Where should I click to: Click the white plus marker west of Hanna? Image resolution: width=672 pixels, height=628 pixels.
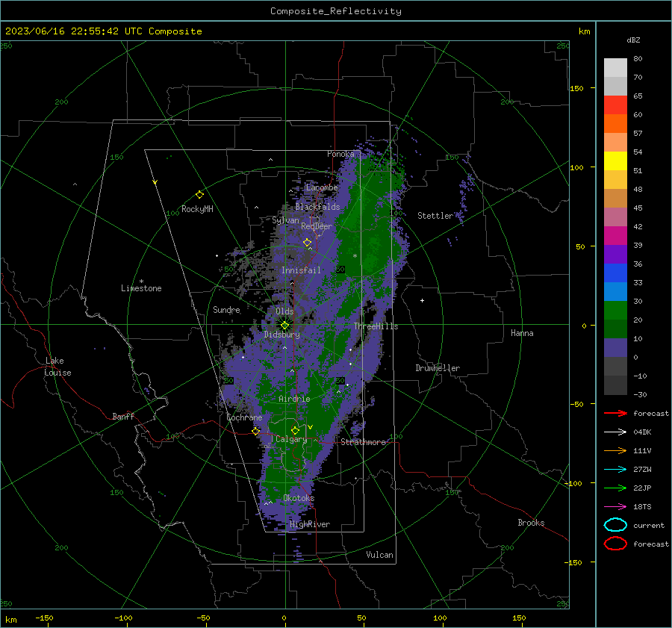click(422, 300)
